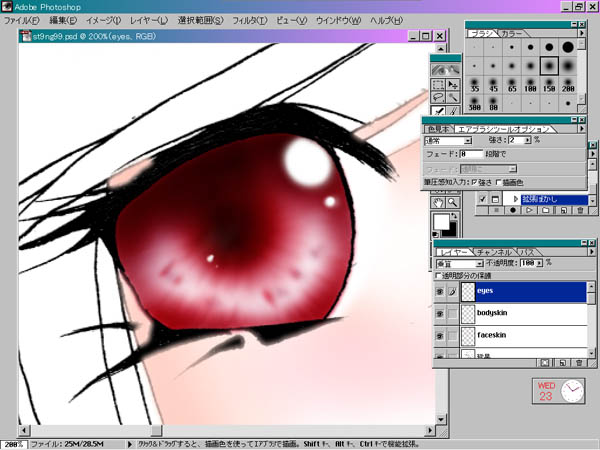Switch to the パス tab
The height and width of the screenshot is (450, 600).
click(x=529, y=252)
